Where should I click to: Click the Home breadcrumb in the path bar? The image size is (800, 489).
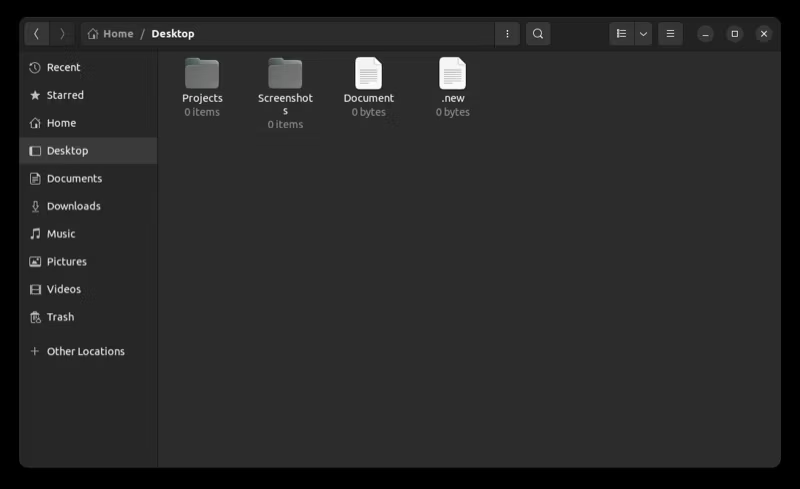click(x=111, y=34)
